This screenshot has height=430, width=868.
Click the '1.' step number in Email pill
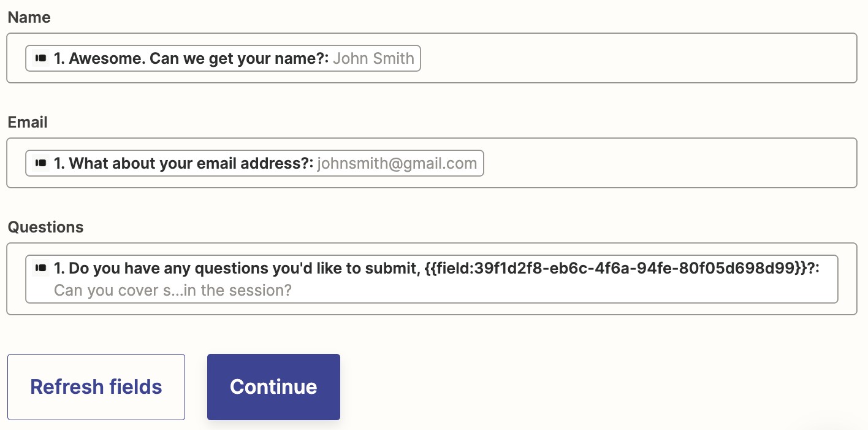point(59,163)
